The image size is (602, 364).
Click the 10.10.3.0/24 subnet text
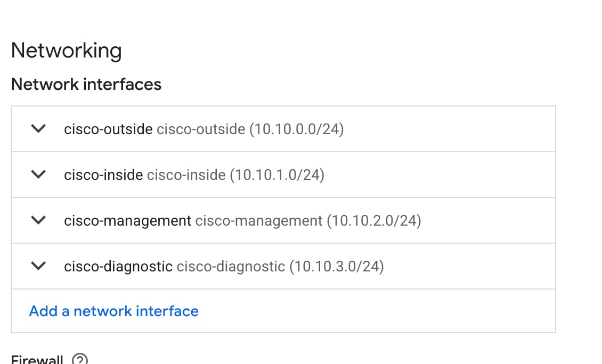tap(337, 266)
